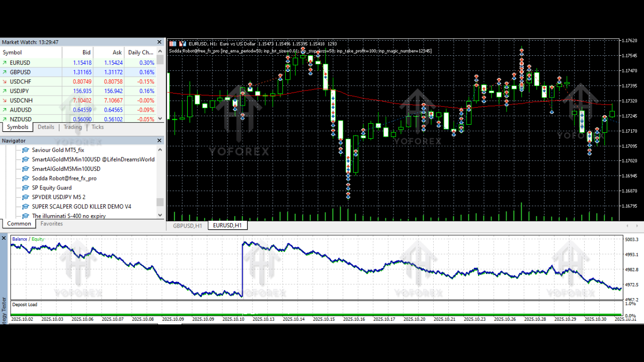Close the Navigator panel

pos(160,141)
